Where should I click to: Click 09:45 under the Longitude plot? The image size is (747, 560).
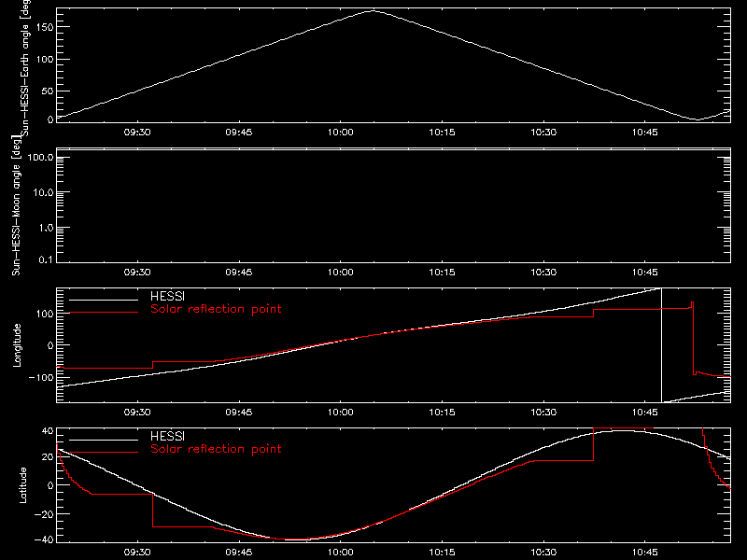[239, 412]
